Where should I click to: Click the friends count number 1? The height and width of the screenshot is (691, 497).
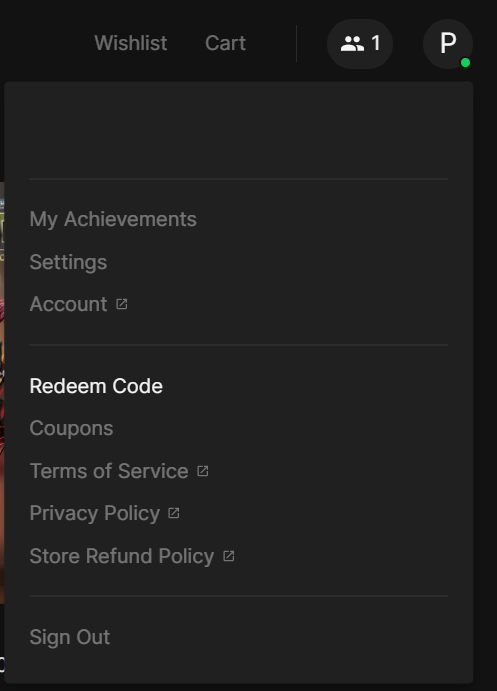pos(375,43)
